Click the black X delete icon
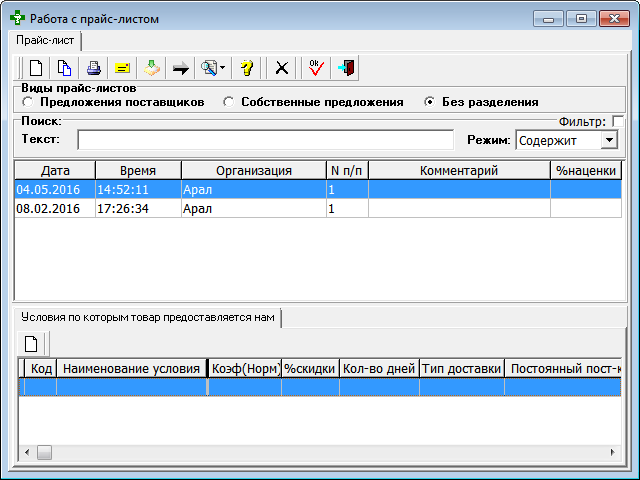The height and width of the screenshot is (480, 640). tap(282, 68)
